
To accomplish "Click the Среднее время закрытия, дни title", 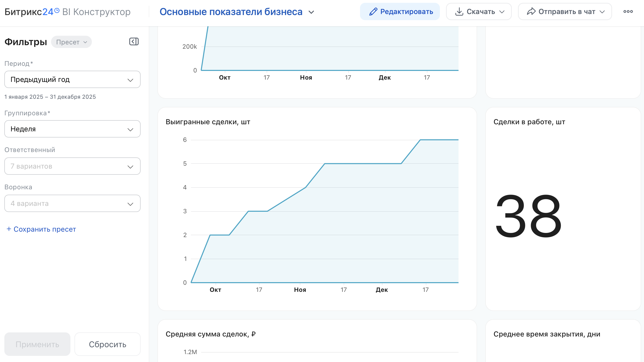I will pyautogui.click(x=547, y=334).
